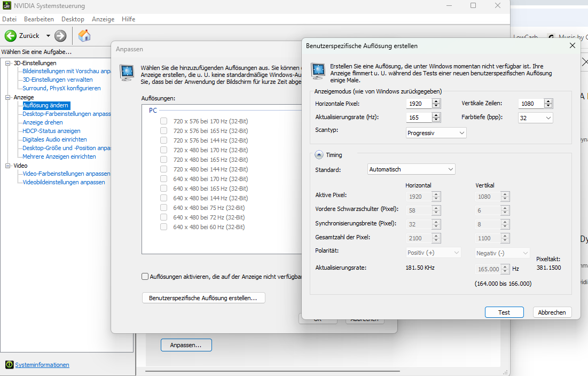Click monitor icon in Benutzerspezifische Auflösung dialog
Screen dimensions: 588x376
(318, 71)
